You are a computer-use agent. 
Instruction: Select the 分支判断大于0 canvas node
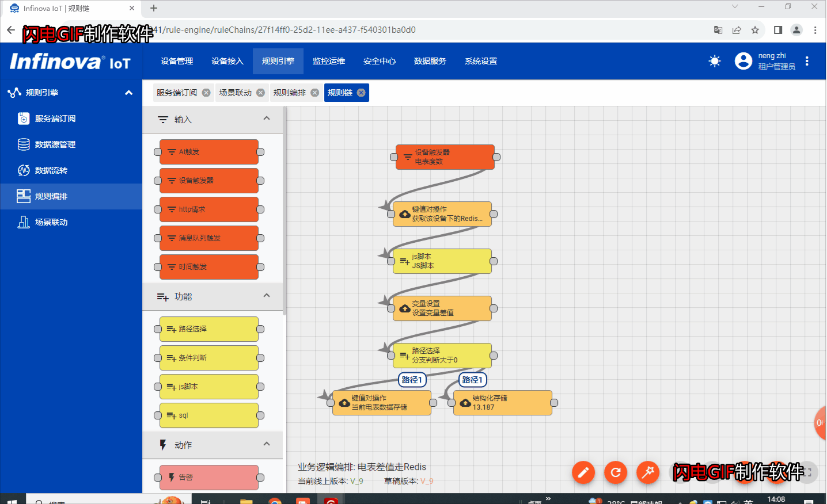[442, 356]
